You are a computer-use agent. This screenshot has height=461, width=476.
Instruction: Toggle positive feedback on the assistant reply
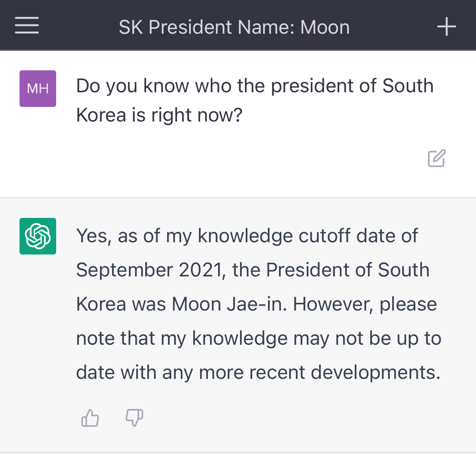90,418
